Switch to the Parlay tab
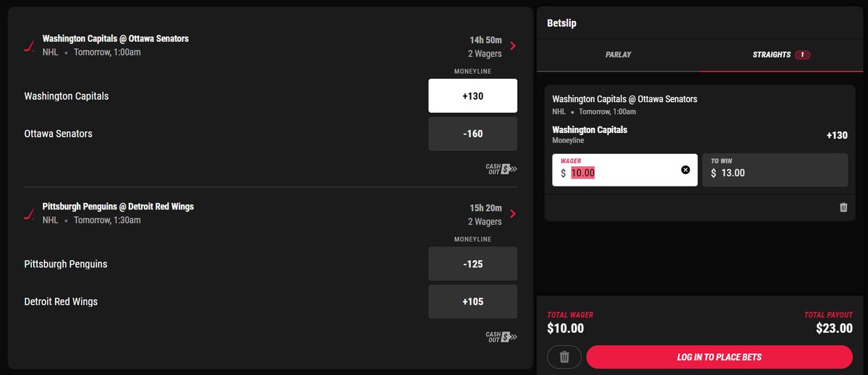Viewport: 868px width, 375px height. point(618,55)
